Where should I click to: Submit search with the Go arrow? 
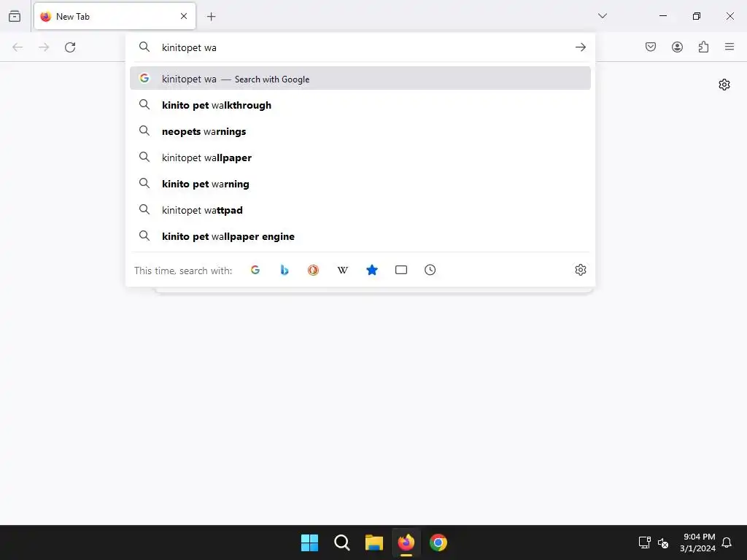pos(580,47)
